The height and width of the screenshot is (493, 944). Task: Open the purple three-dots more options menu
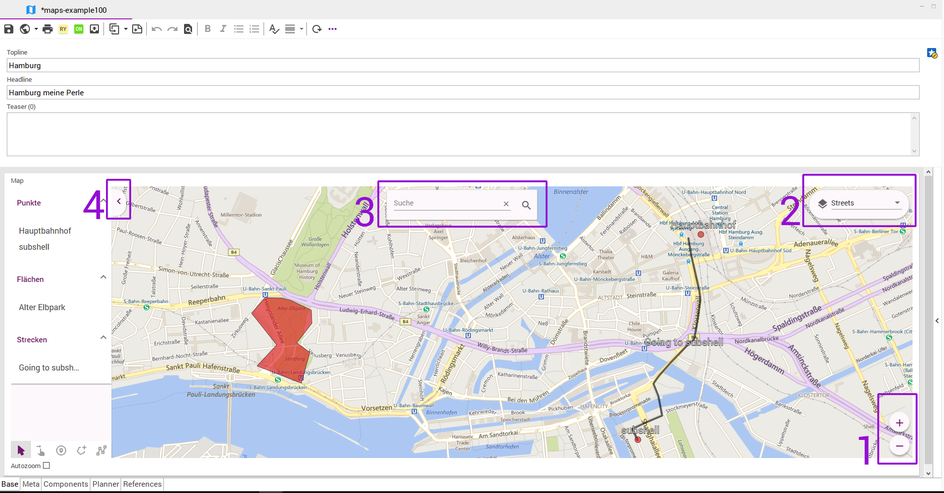tap(332, 29)
